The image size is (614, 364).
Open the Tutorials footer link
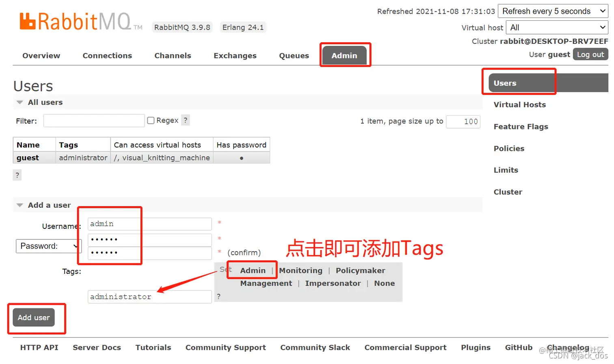point(153,347)
